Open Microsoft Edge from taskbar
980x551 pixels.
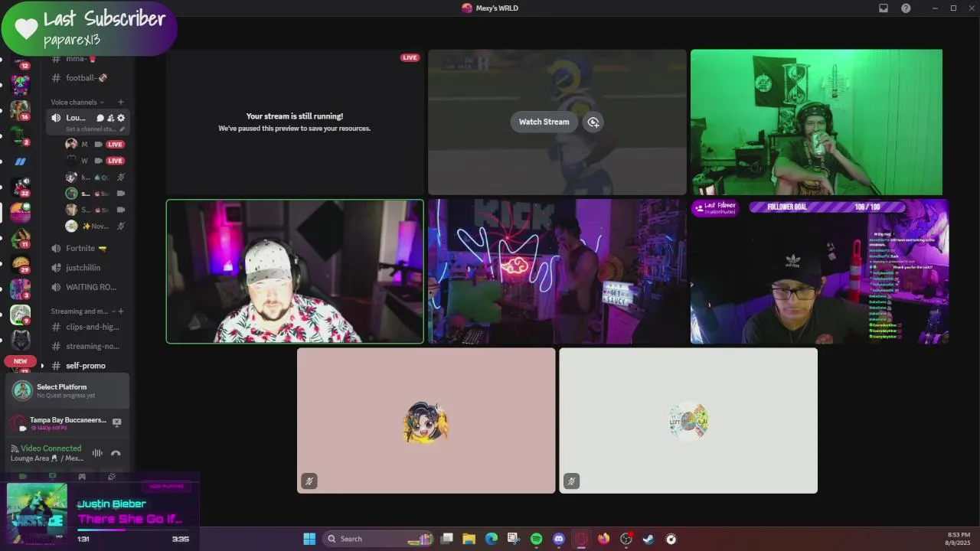(492, 539)
